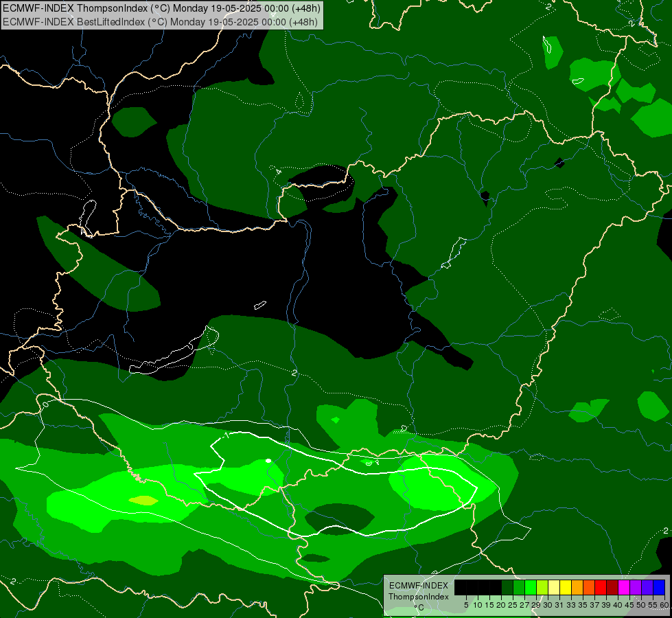Select the blue 55–60 legend swatch
The image size is (672, 618).
coord(659,587)
